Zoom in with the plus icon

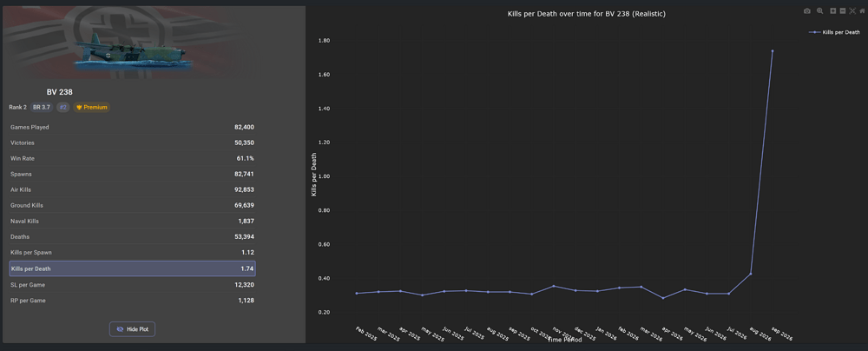click(833, 11)
